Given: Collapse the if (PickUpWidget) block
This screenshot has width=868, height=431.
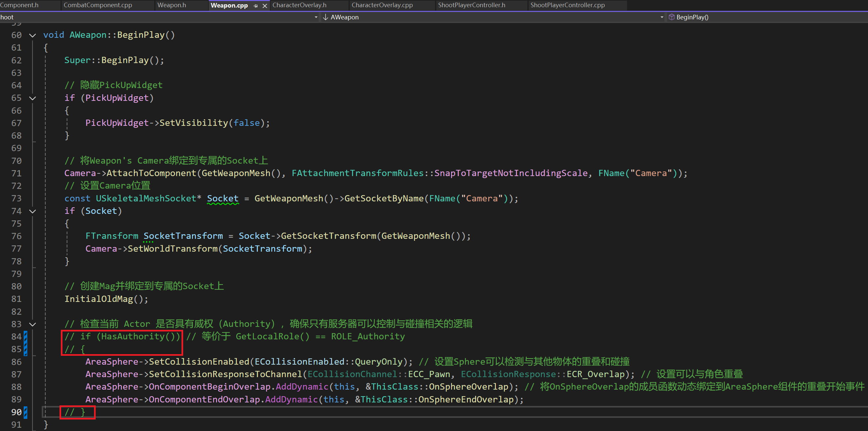Looking at the screenshot, I should coord(33,98).
